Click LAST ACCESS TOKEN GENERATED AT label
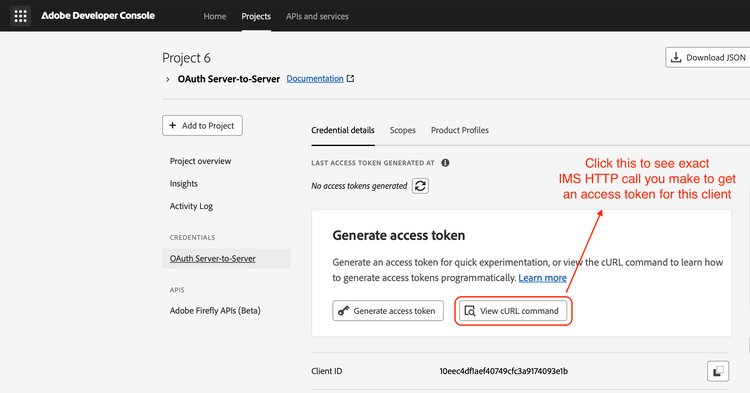 point(373,163)
